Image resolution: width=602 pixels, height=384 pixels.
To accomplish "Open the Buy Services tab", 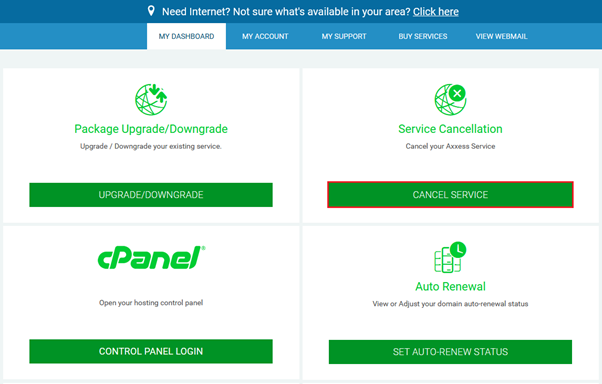I will (423, 36).
